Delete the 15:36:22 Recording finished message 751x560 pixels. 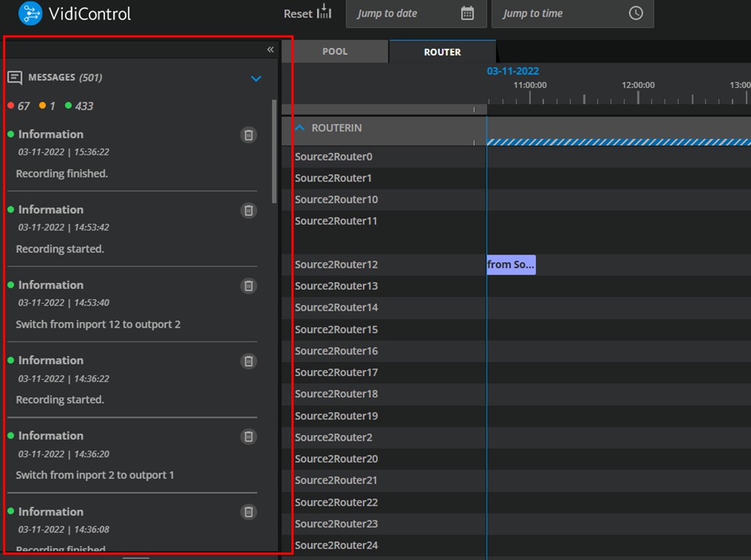pos(248,135)
